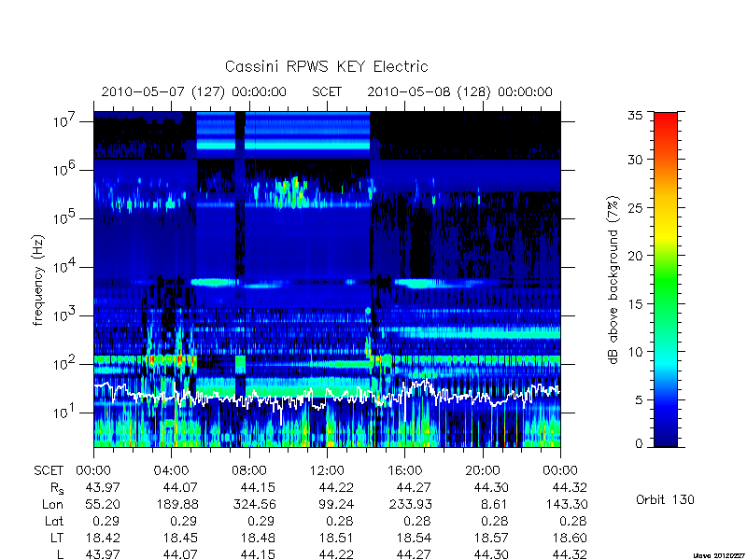The width and height of the screenshot is (747, 560).
Task: Click the 15 color bar label
Action: (x=635, y=304)
